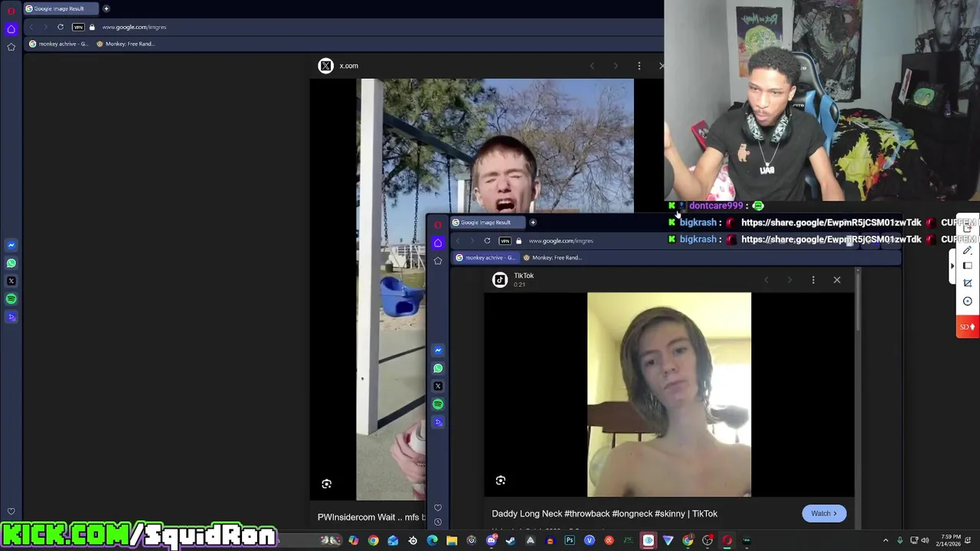Open WhatsApp in front window sidebar
This screenshot has width=980, height=551.
coord(438,368)
